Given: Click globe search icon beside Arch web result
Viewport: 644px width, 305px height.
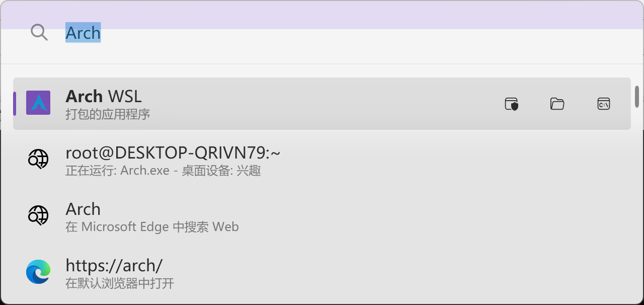Looking at the screenshot, I should point(38,215).
